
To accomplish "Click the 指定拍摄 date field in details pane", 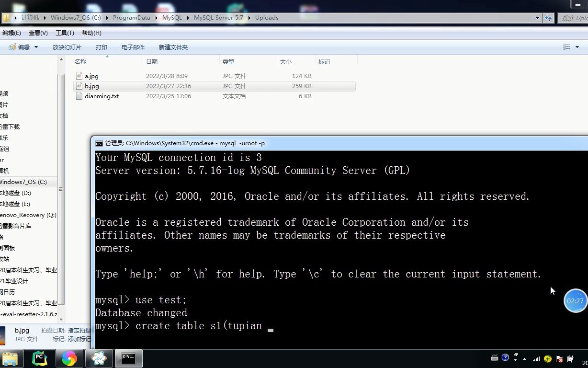I will [x=79, y=330].
